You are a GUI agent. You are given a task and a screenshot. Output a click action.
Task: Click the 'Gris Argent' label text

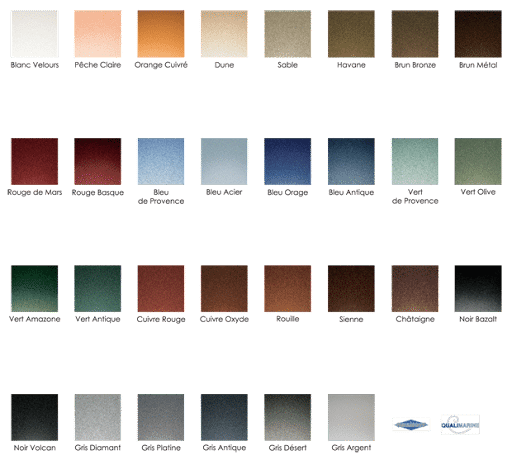(x=351, y=448)
